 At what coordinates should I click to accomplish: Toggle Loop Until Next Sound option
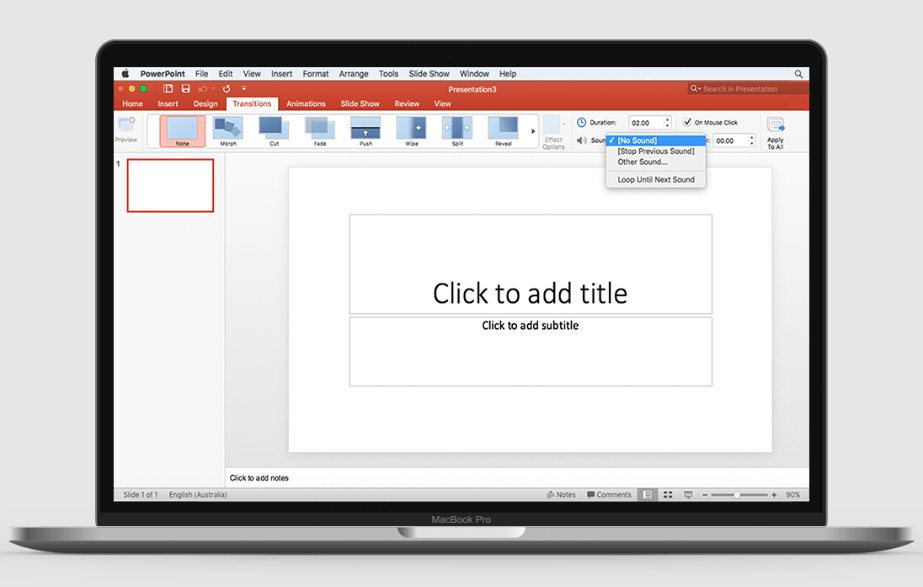point(656,180)
